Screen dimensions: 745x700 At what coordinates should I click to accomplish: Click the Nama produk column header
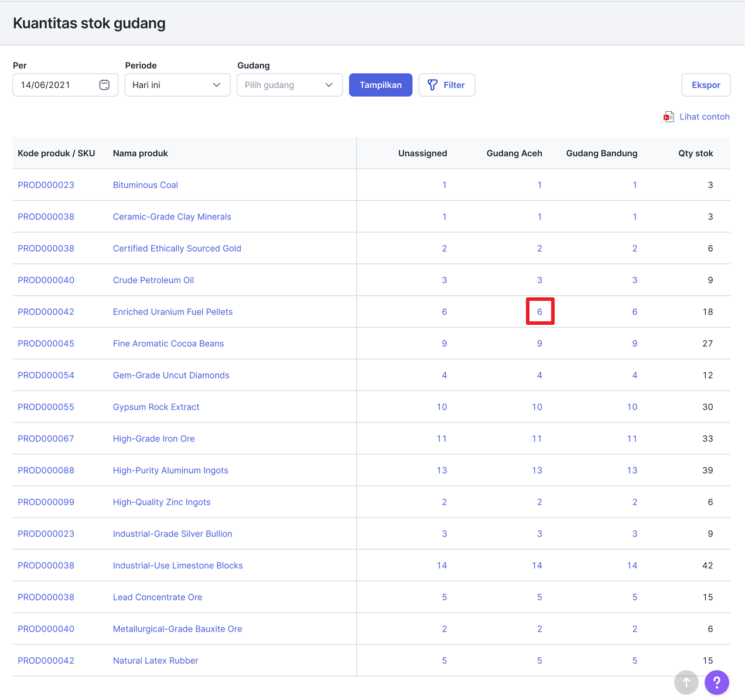tap(141, 153)
